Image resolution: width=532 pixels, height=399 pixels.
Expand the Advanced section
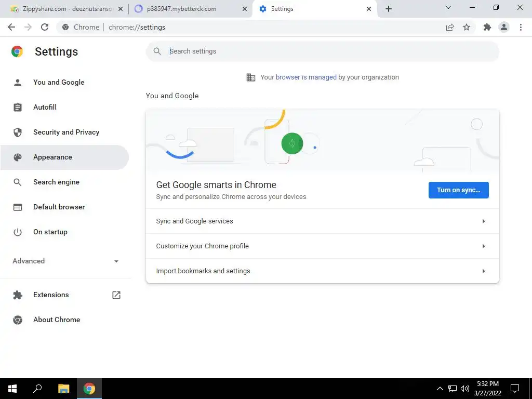(65, 261)
